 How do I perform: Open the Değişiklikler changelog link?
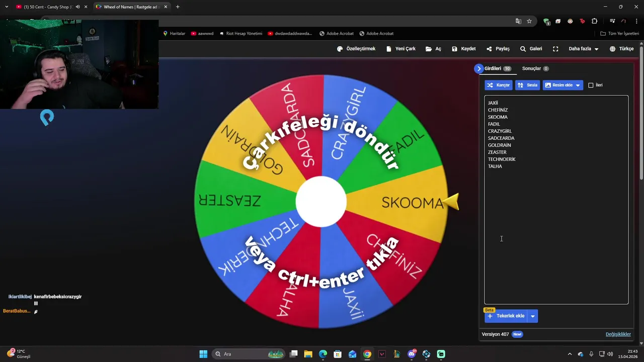click(x=618, y=334)
